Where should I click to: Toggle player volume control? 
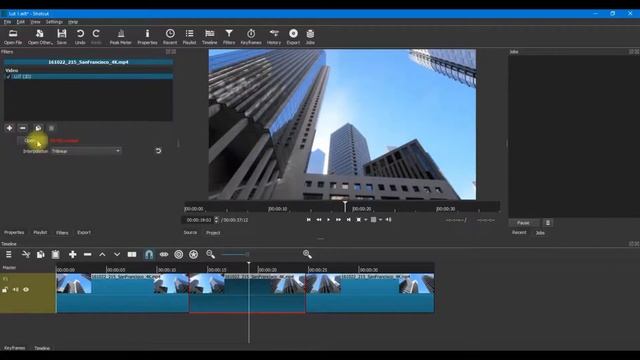coord(388,220)
